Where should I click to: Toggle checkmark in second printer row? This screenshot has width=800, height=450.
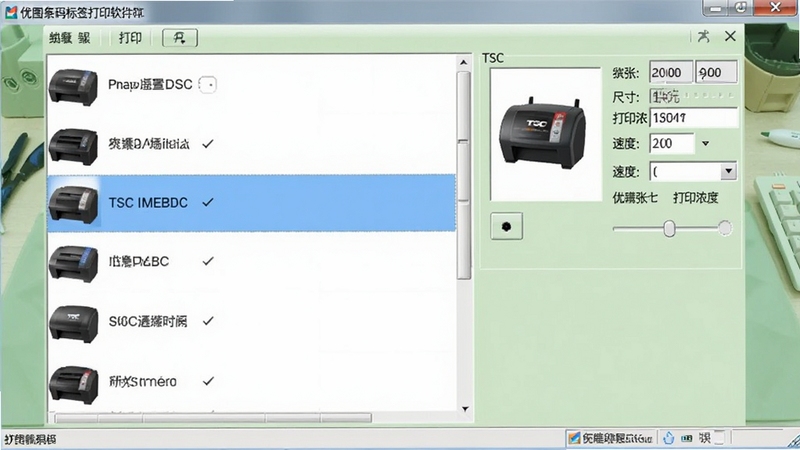208,144
